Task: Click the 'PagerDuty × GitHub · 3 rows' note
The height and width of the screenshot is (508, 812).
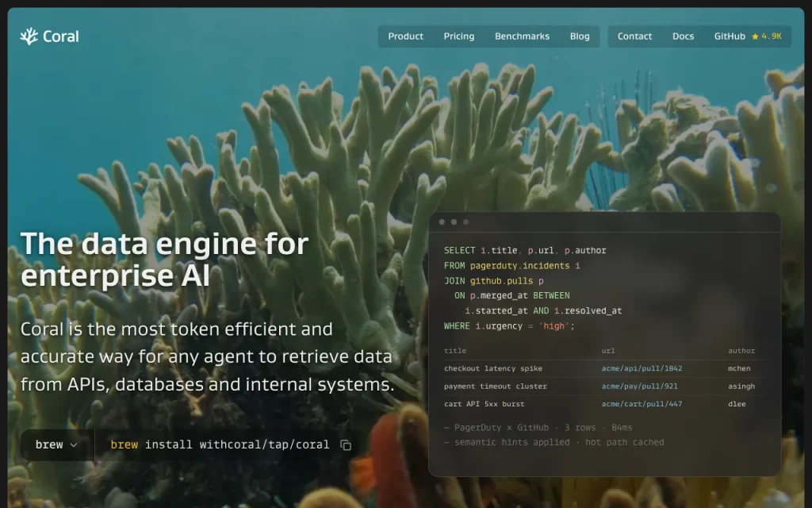Action: (538, 428)
